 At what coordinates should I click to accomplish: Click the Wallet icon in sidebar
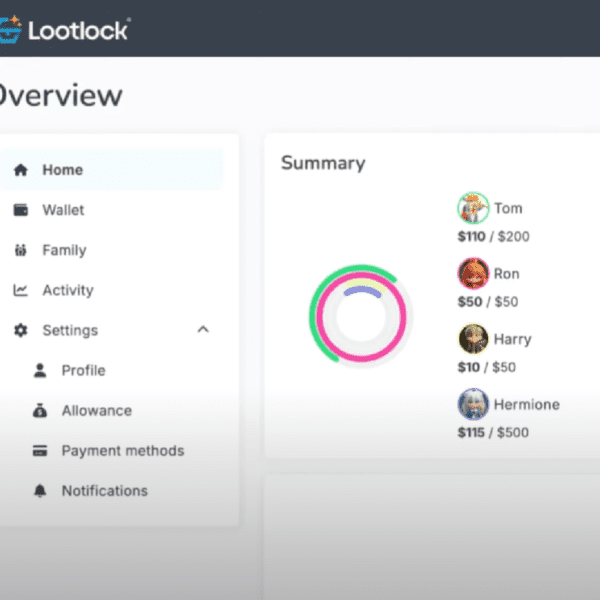click(20, 210)
